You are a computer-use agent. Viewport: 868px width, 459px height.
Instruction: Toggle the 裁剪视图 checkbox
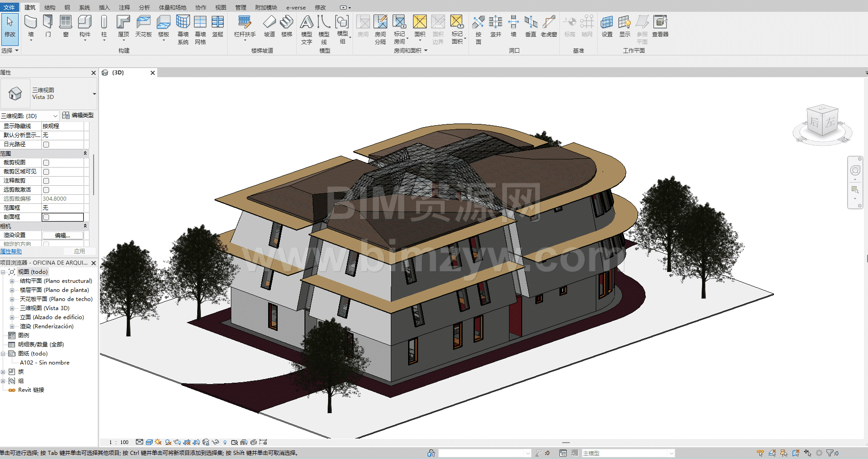tap(46, 163)
